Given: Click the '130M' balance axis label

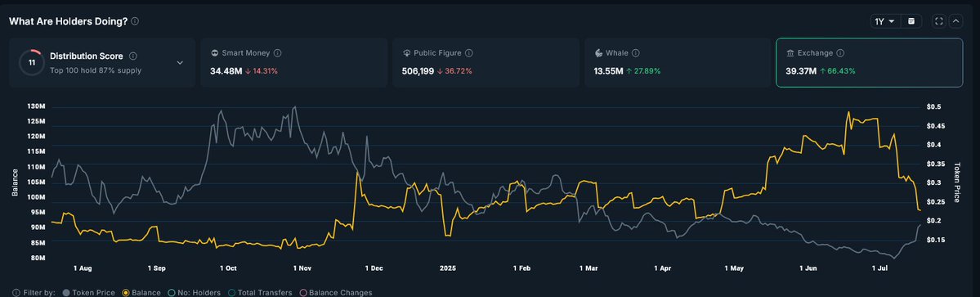Looking at the screenshot, I should 36,106.
